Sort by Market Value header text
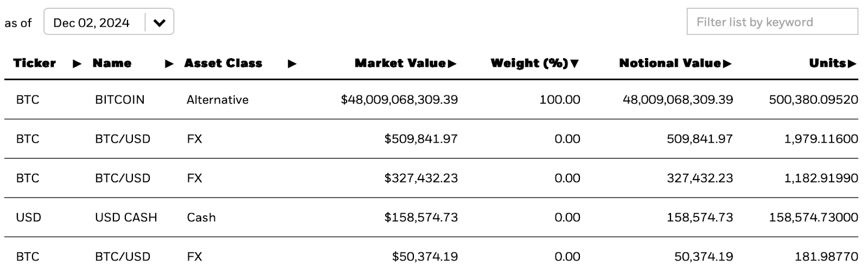Viewport: 868px width, 280px height. 400,63
